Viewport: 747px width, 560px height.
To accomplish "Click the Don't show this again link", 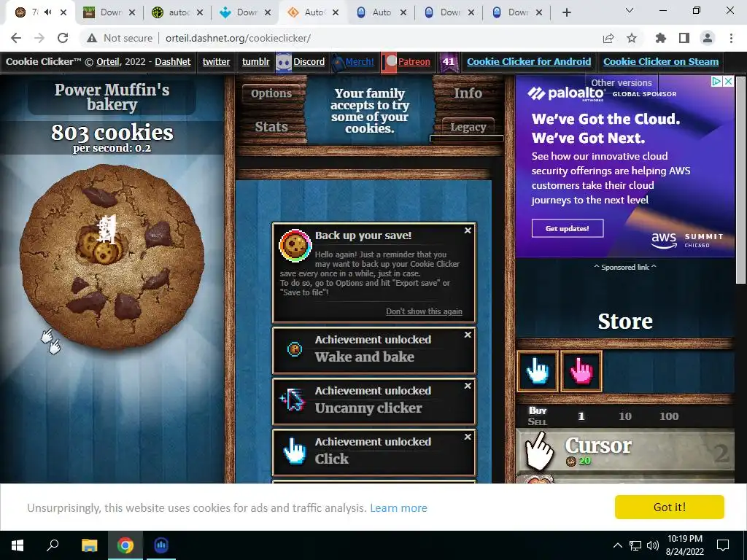I will (424, 311).
